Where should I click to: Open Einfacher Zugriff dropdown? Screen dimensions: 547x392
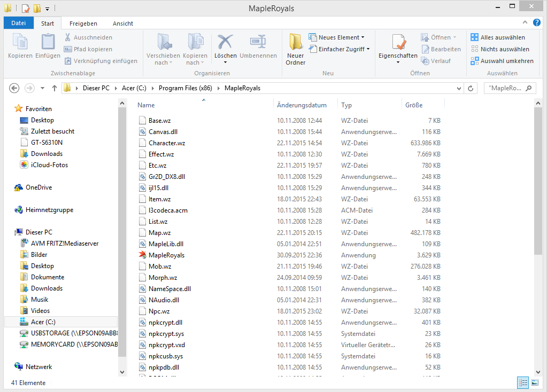click(340, 49)
